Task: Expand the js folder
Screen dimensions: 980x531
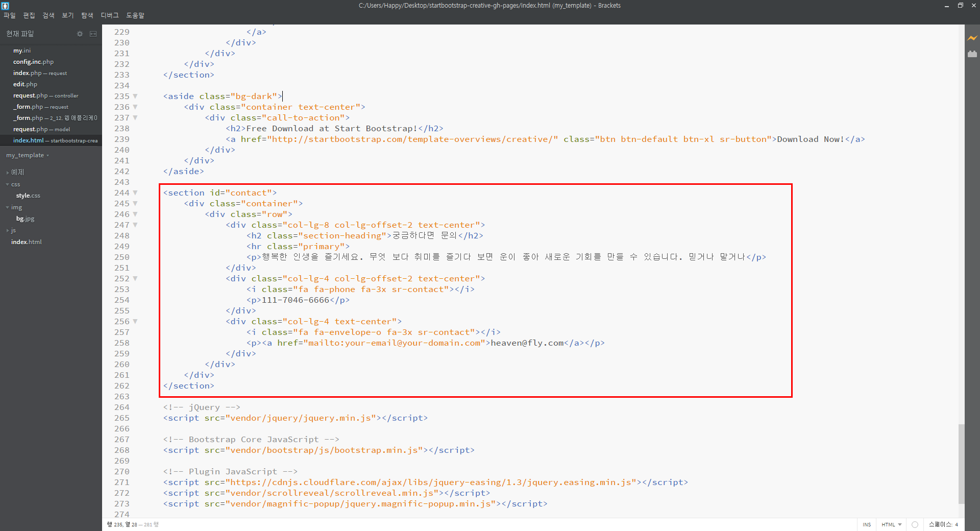Action: (x=8, y=231)
